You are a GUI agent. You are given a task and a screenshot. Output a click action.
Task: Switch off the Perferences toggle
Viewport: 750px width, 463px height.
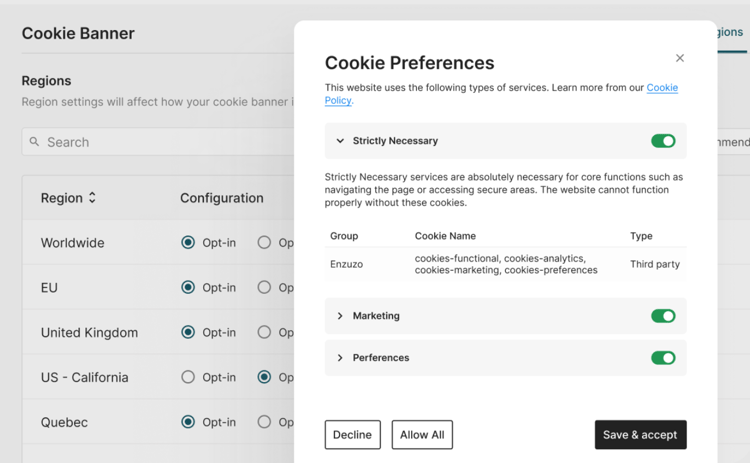coord(663,358)
